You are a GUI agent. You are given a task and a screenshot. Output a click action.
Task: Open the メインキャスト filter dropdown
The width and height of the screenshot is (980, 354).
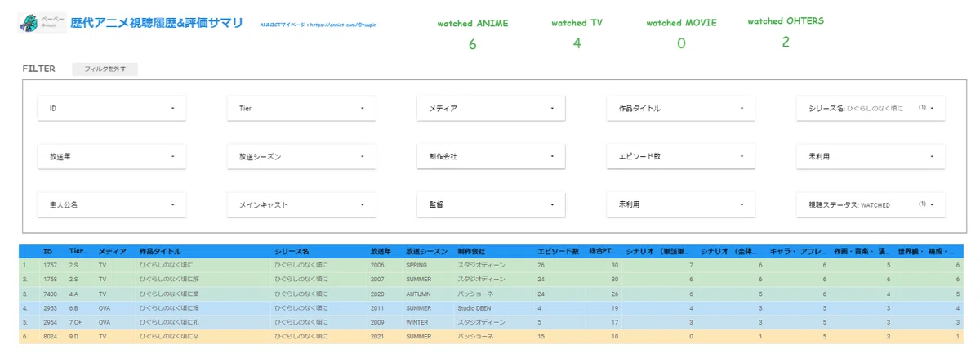[301, 204]
